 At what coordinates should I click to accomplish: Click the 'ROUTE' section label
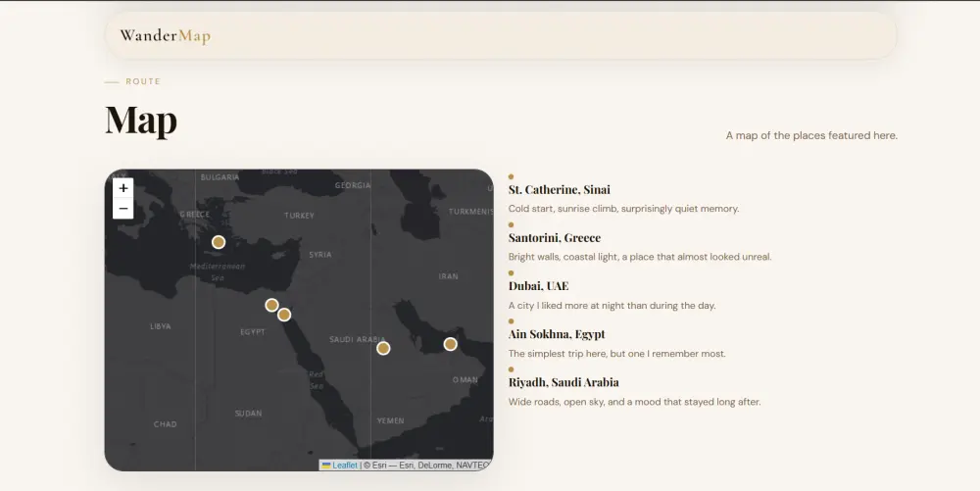point(143,81)
